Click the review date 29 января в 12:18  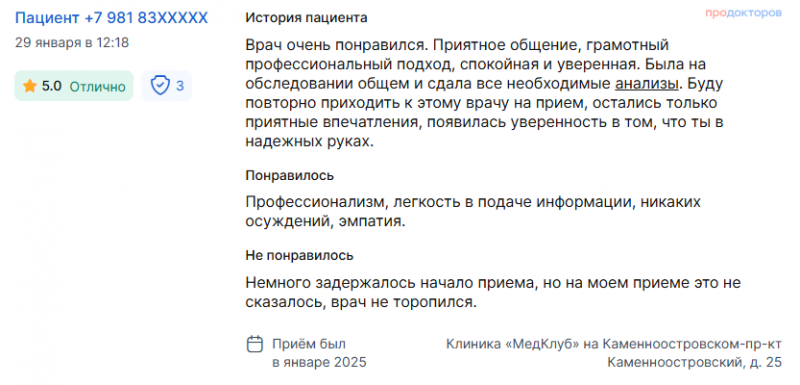[72, 42]
